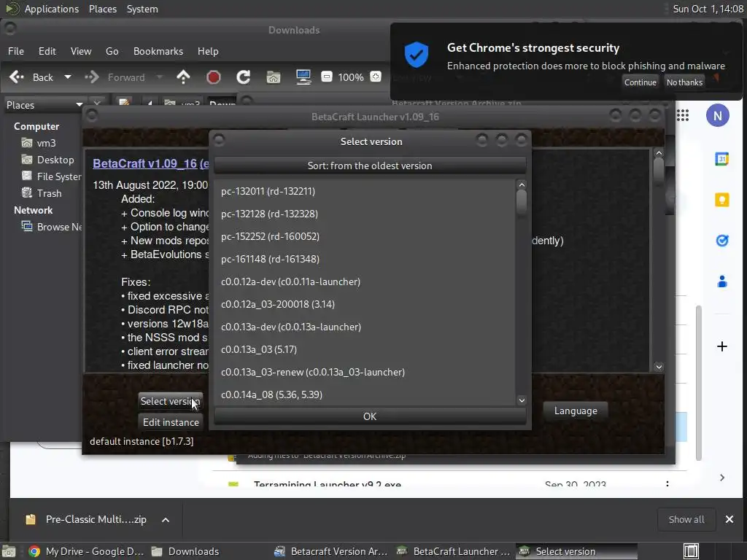Click the Computer icon in file manager toolbar
The image size is (747, 560).
303,77
